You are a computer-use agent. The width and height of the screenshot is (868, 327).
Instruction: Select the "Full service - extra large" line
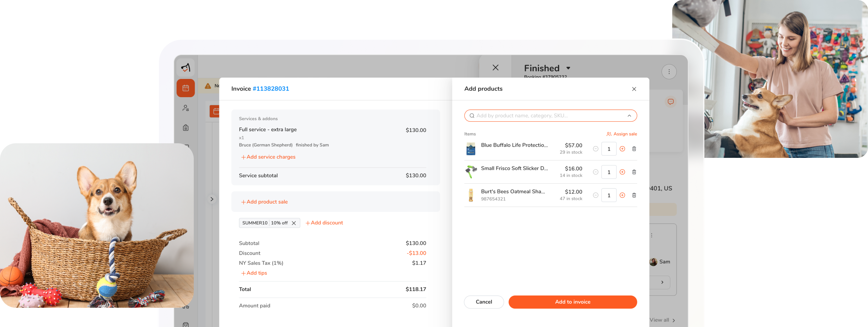point(267,130)
